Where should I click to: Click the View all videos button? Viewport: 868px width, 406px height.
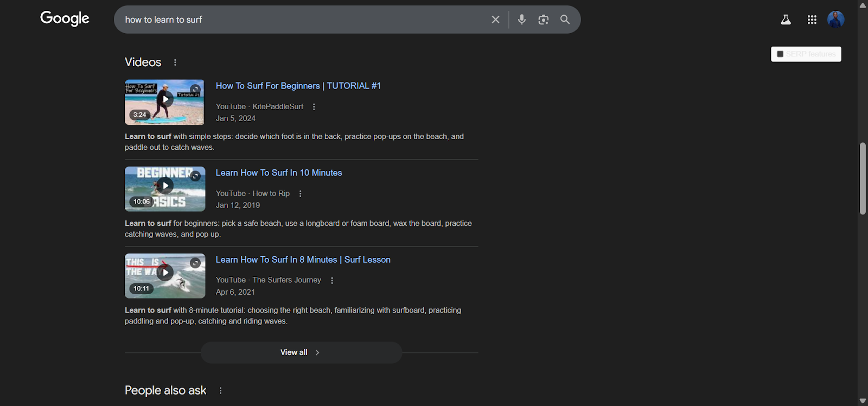pos(302,352)
